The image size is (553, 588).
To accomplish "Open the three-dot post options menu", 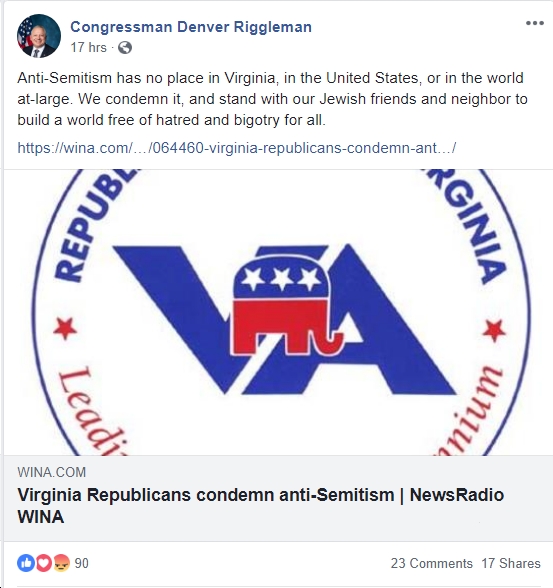I will click(535, 23).
